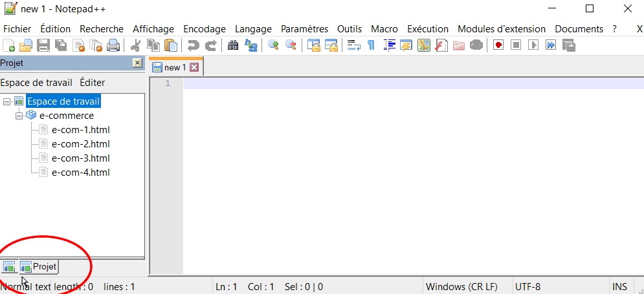644x294 pixels.
Task: Open the ? help menu
Action: 614,29
